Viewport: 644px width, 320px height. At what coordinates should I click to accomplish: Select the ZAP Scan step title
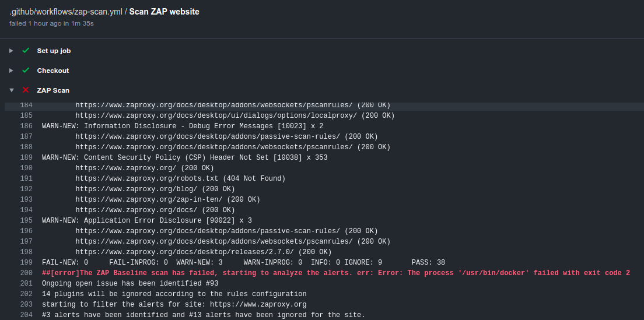click(x=53, y=90)
